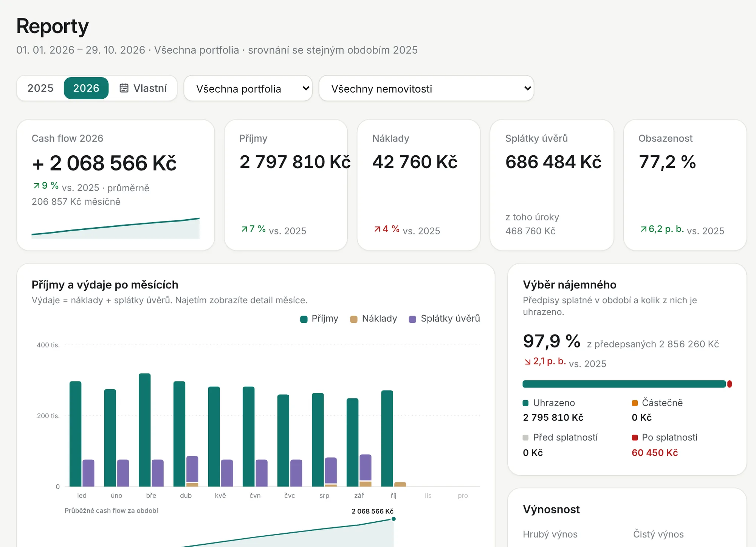The image size is (756, 547).
Task: Click the green up arrow beside 7 %
Action: (244, 229)
